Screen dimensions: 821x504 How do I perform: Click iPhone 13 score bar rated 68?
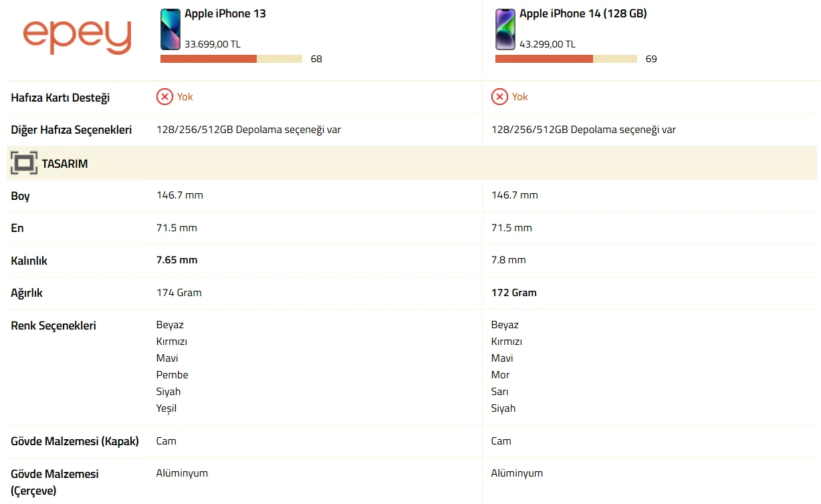231,59
